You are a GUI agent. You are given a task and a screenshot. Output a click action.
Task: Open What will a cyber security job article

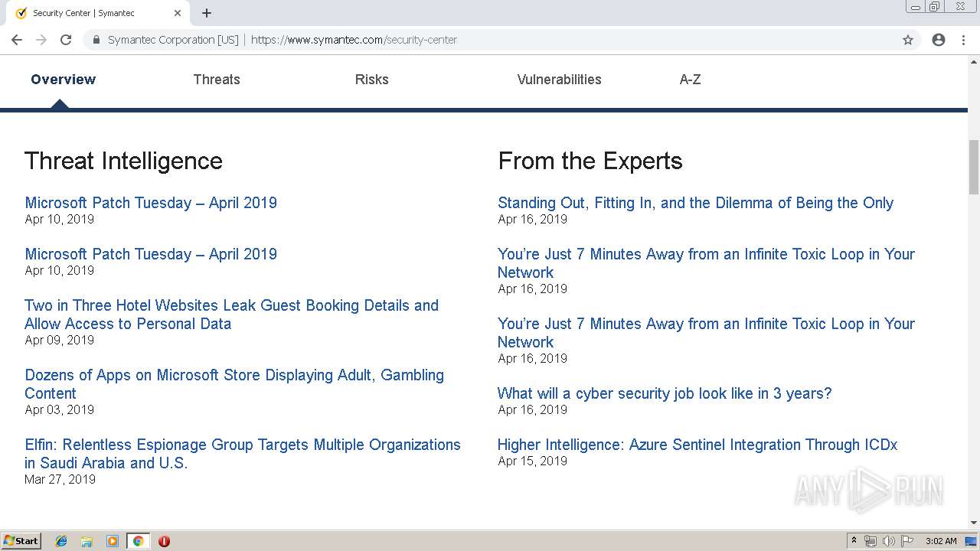point(665,393)
